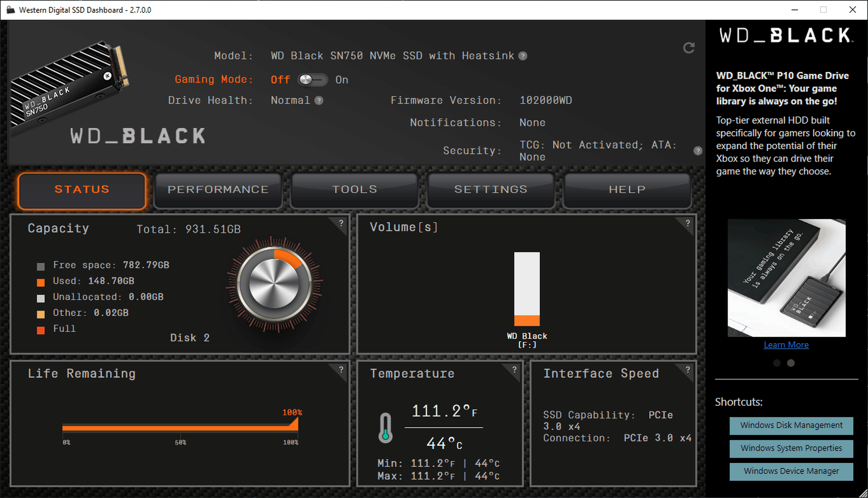Viewport: 868px width, 498px height.
Task: Click the P10 Game Drive ad image
Action: coord(786,278)
